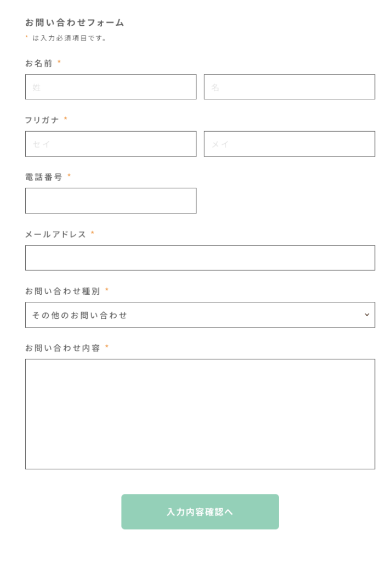This screenshot has width=392, height=562.
Task: Click the お問い合わせフォーム heading
Action: (x=75, y=23)
